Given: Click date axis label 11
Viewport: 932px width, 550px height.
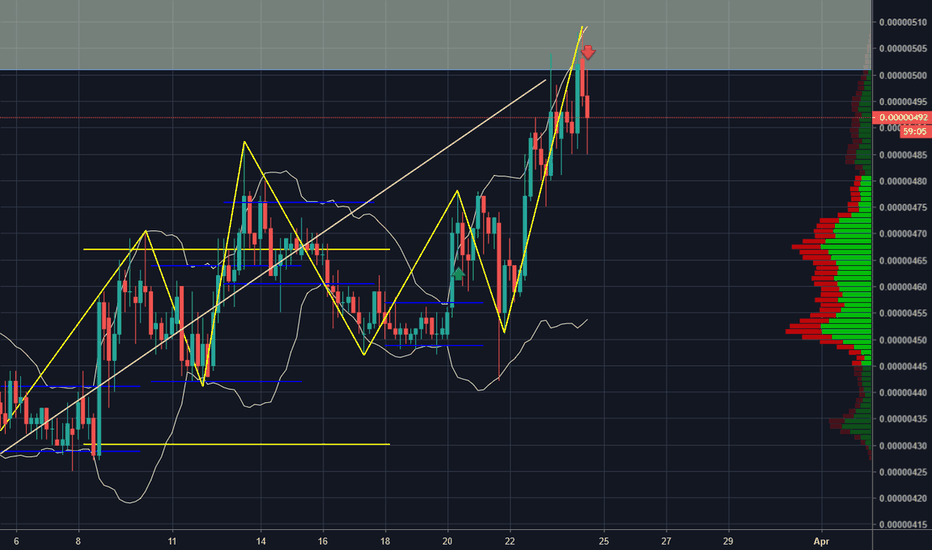Looking at the screenshot, I should (x=172, y=541).
